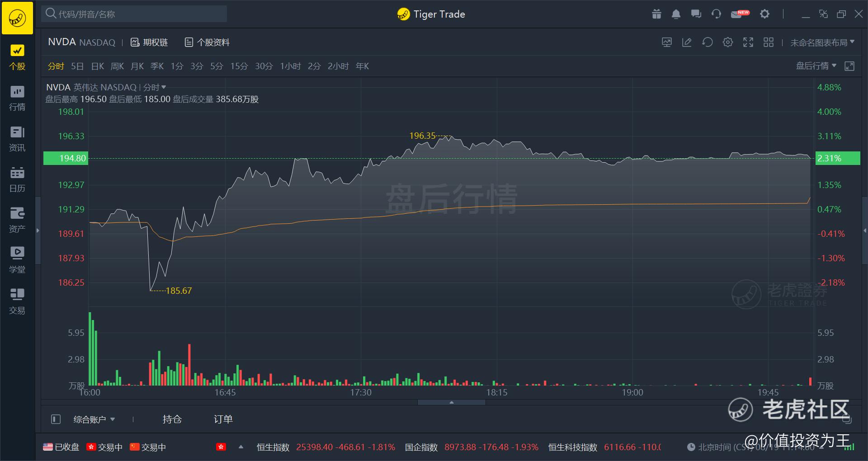Expand the 分时 dropdown in chart title

coord(155,87)
